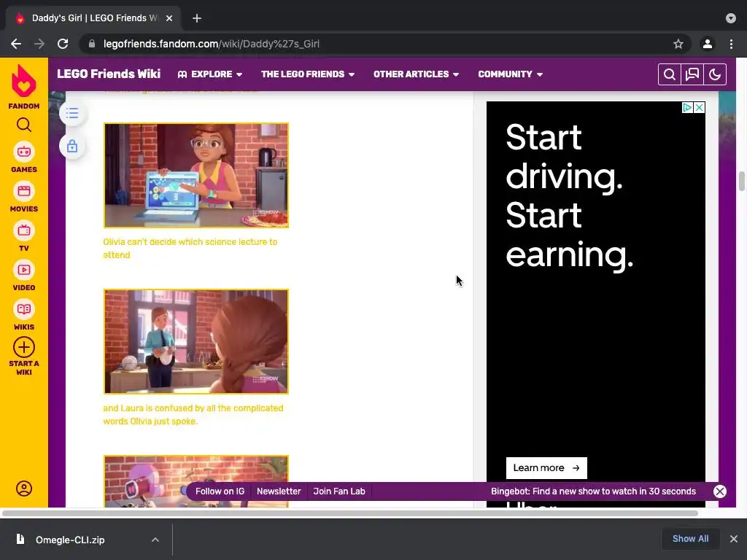
Task: Close the Uber ad with X icon
Action: tap(699, 108)
